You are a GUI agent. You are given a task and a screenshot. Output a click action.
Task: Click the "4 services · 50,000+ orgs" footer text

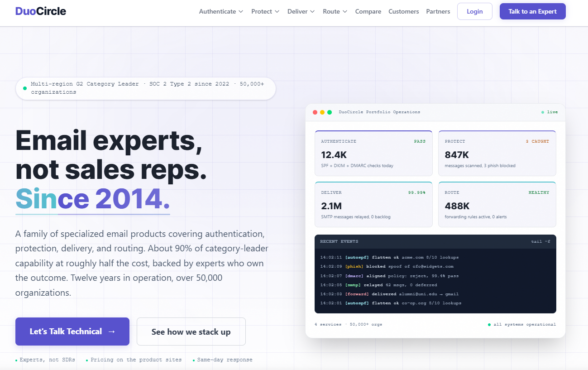click(348, 324)
